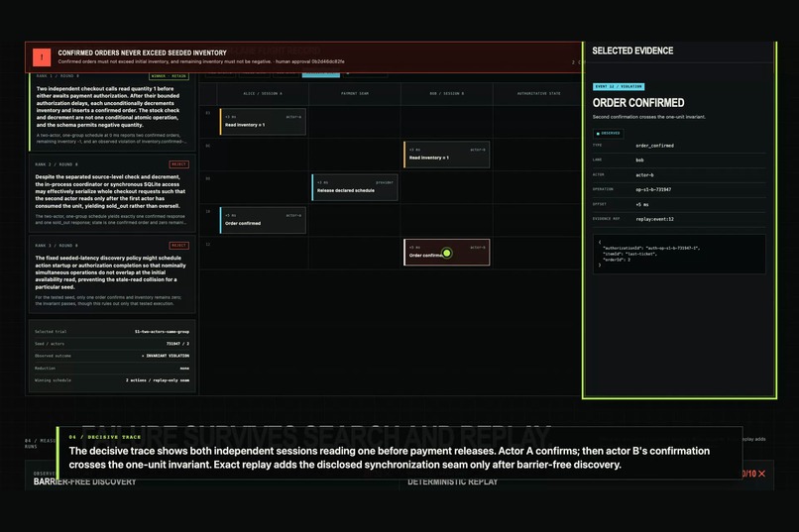Click the Reduction value none
This screenshot has height=532, width=799.
pyautogui.click(x=184, y=369)
